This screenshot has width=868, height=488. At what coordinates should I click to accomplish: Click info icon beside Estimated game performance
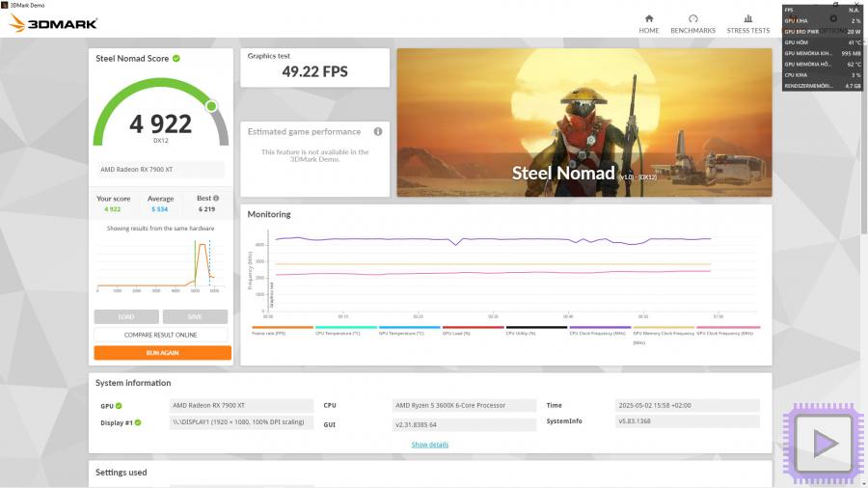377,132
